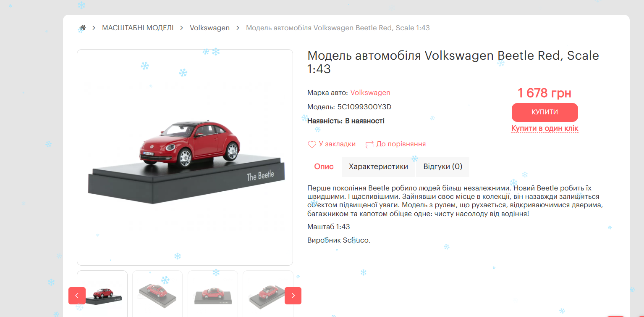The image size is (644, 317).
Task: Click the compare arrows icon
Action: pyautogui.click(x=369, y=144)
